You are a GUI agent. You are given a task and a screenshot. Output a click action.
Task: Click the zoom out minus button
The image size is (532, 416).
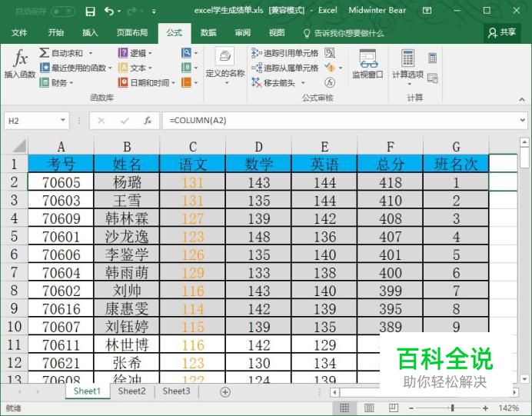point(411,408)
